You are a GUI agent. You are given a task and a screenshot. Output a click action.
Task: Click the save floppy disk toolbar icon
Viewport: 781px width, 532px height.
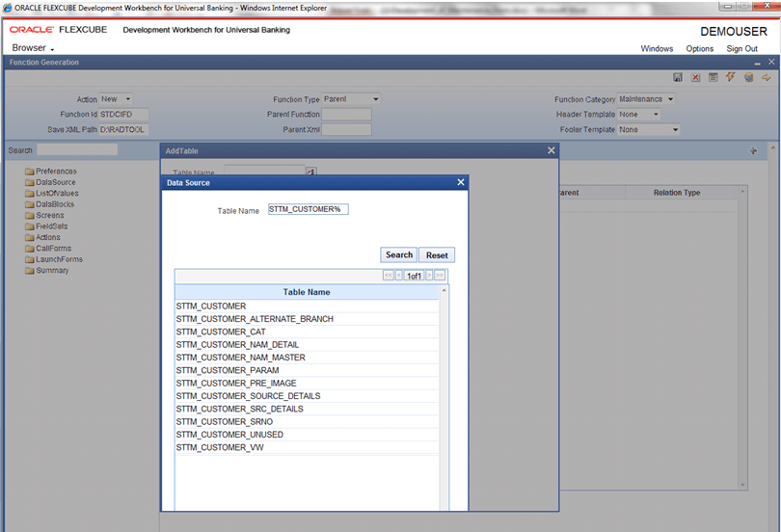point(678,77)
